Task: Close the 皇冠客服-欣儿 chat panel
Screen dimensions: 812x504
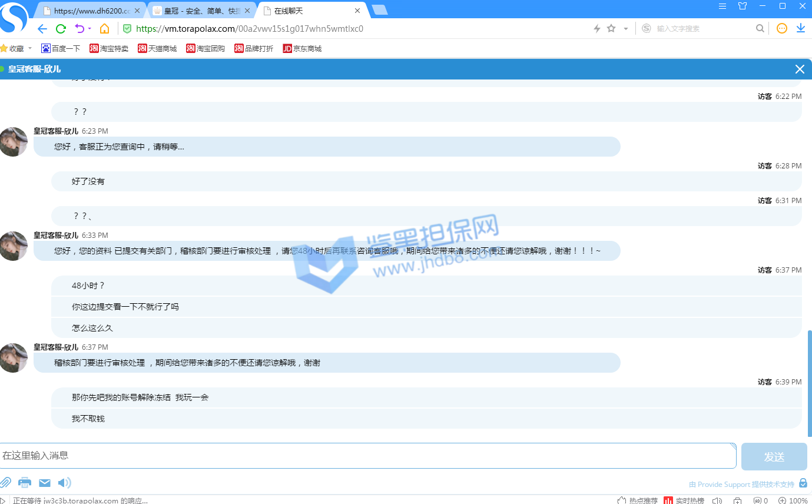Action: click(x=800, y=69)
